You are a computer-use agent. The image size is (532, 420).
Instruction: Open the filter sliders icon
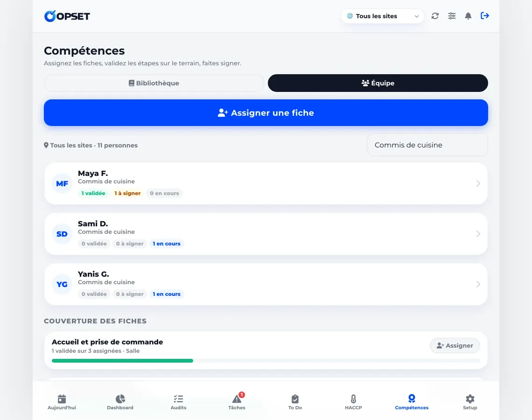tap(452, 16)
